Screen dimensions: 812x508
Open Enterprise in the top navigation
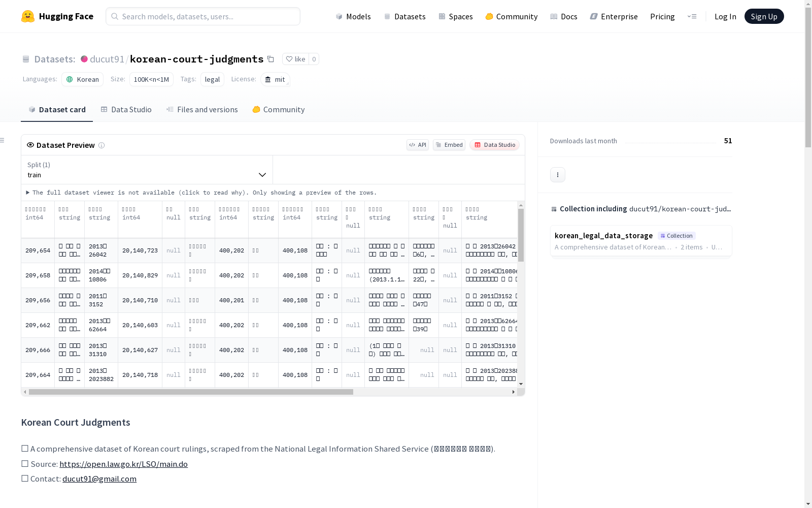[614, 16]
